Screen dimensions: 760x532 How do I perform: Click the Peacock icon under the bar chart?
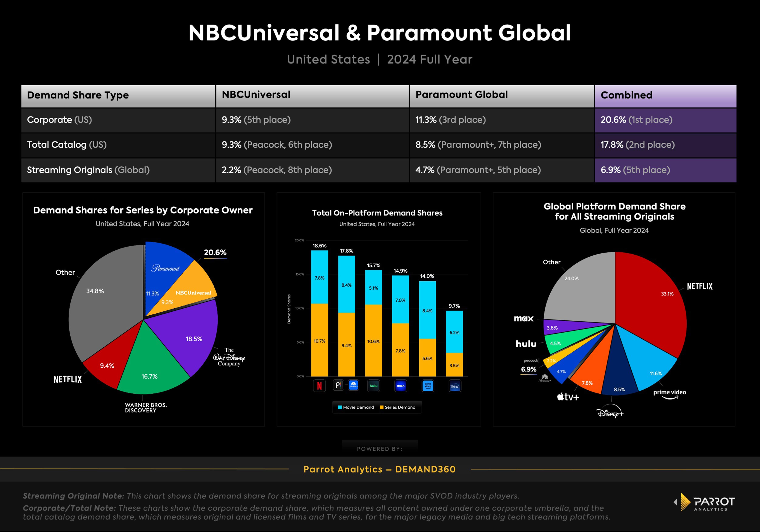click(x=339, y=385)
